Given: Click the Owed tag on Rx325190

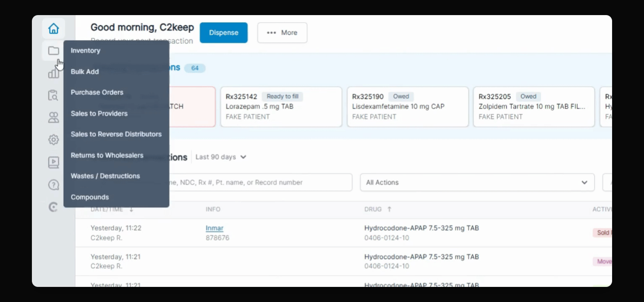Looking at the screenshot, I should click(401, 96).
